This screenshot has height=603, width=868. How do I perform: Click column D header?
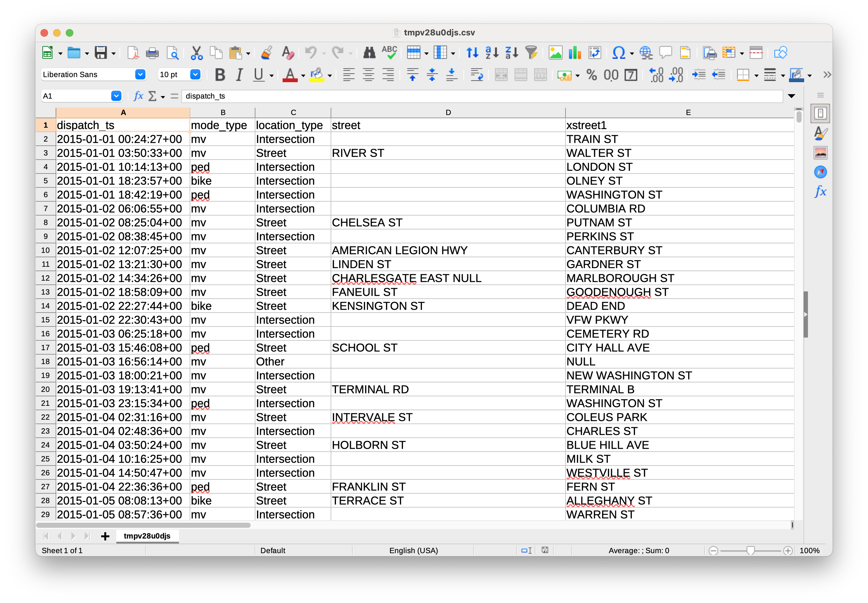(x=448, y=113)
